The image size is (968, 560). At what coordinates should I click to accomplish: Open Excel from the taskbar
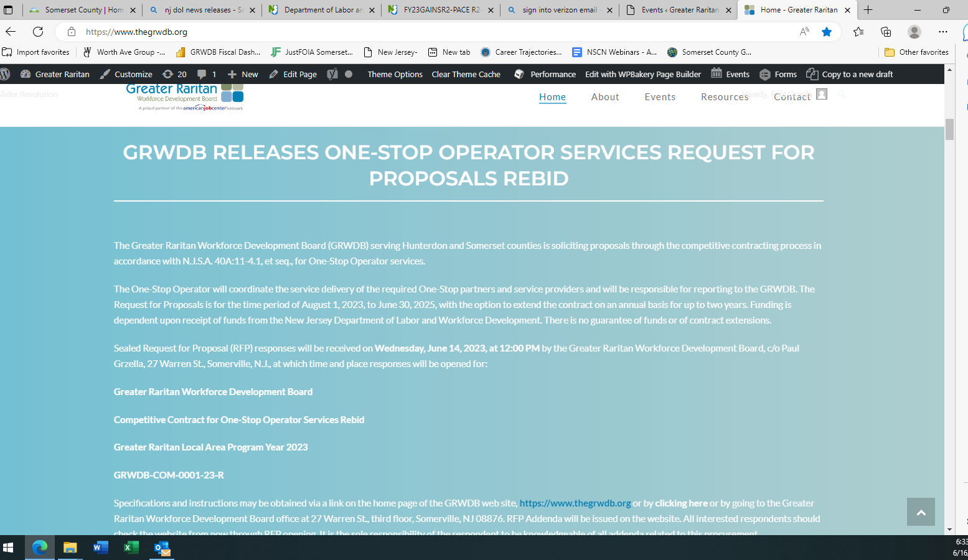coord(131,548)
